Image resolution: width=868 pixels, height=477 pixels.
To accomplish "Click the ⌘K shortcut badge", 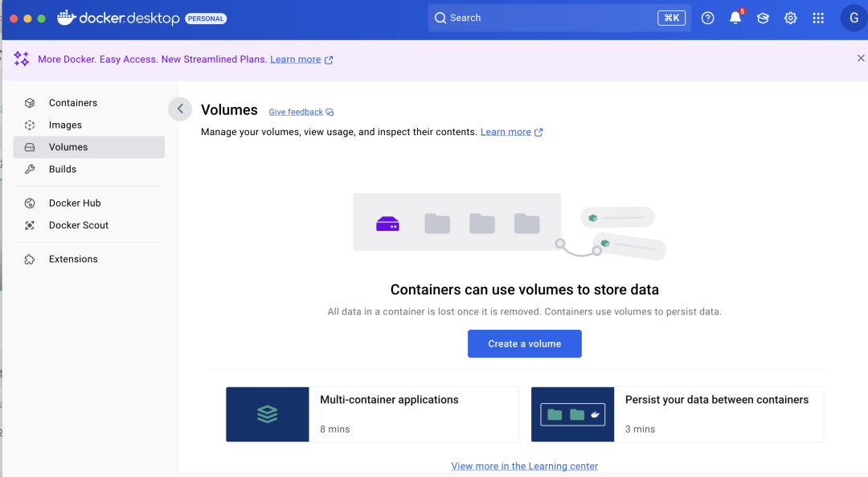I will click(x=671, y=18).
